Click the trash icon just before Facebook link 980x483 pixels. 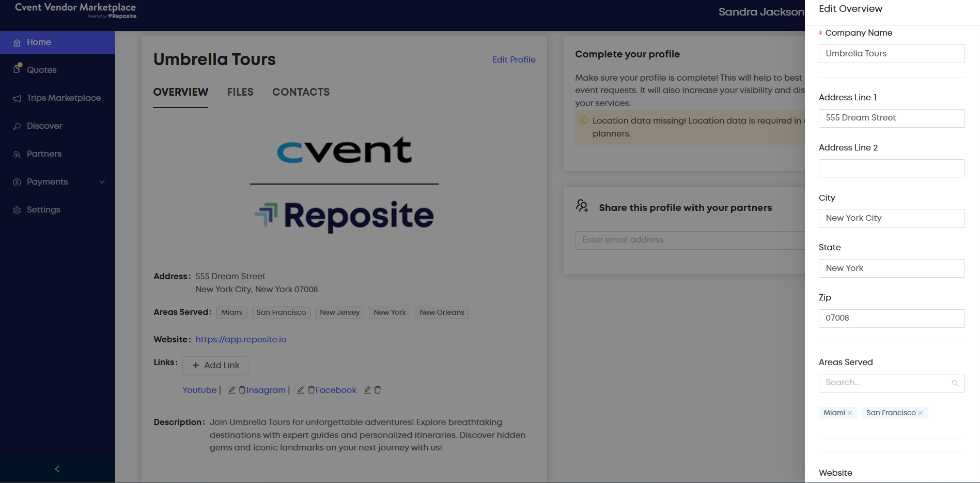[x=312, y=390]
